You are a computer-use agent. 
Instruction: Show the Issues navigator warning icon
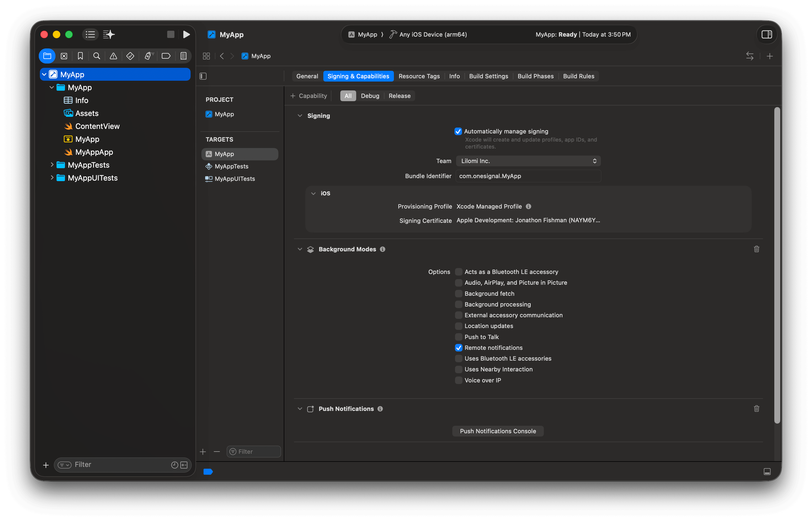(113, 56)
